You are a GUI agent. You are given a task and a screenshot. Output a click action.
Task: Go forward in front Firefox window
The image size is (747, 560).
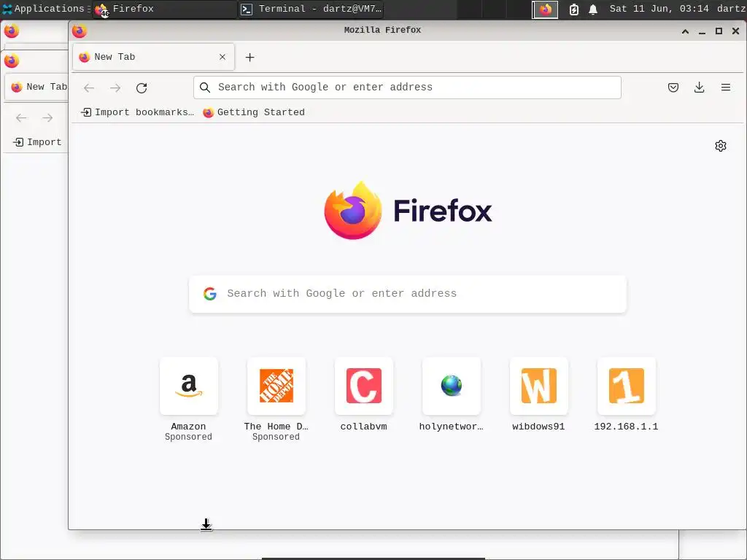[115, 88]
